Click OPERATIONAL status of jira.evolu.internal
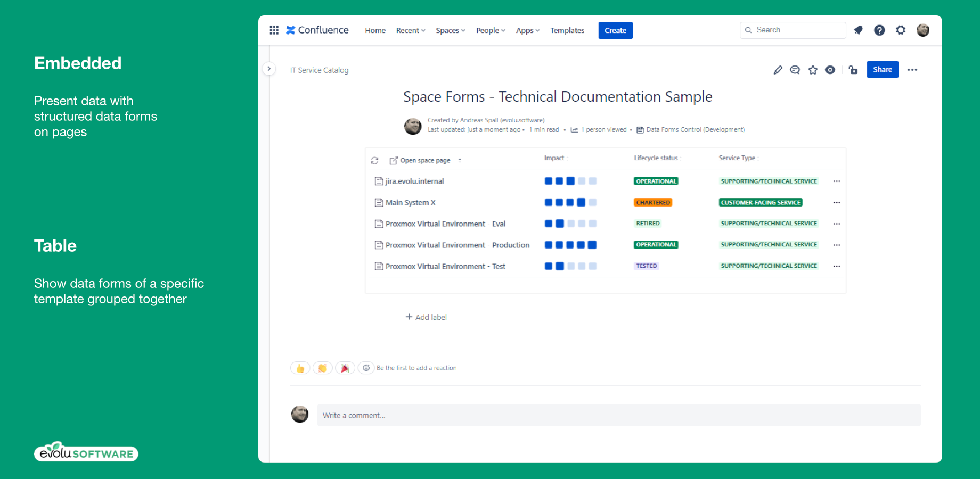 656,181
